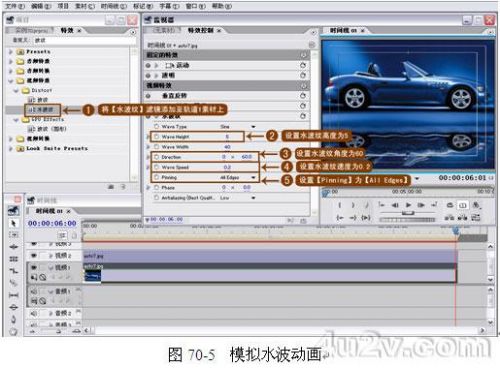Click the timeline timecode 00:00:06:00
The image size is (500, 368).
(52, 223)
